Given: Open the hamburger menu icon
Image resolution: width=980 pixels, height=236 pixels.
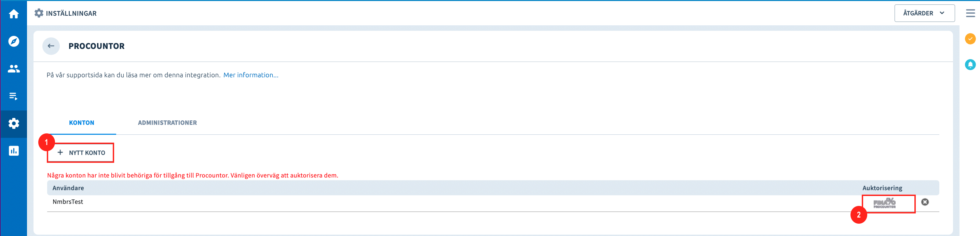Looking at the screenshot, I should (970, 13).
